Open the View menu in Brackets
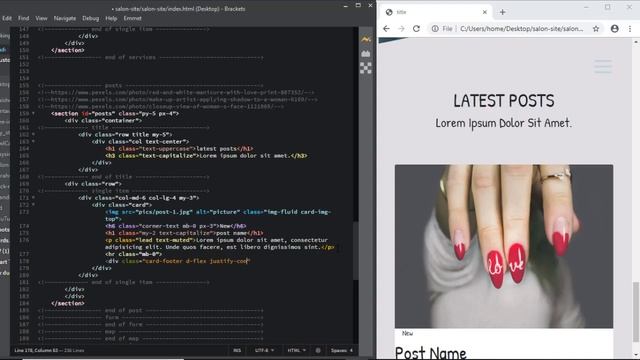640x360 pixels. [41, 18]
